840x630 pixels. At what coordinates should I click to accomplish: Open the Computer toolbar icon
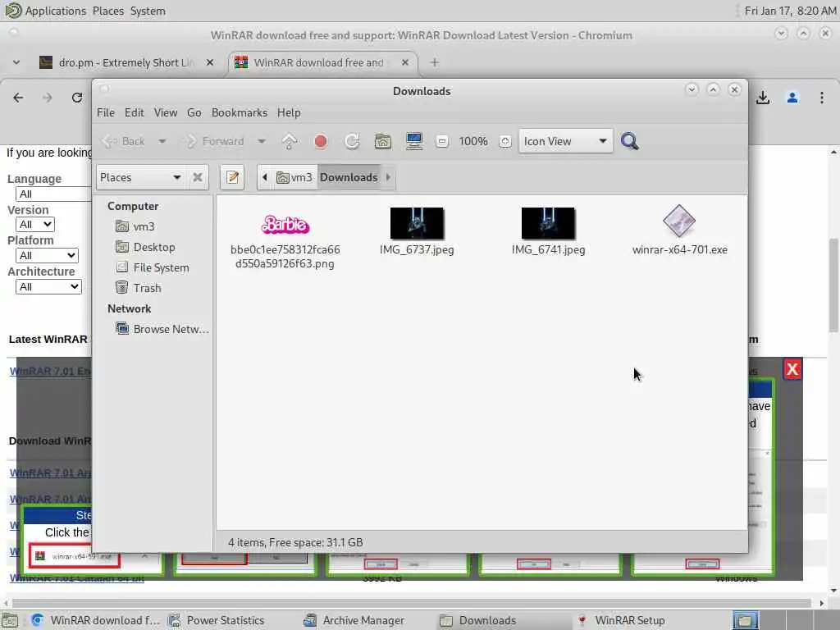coord(413,141)
